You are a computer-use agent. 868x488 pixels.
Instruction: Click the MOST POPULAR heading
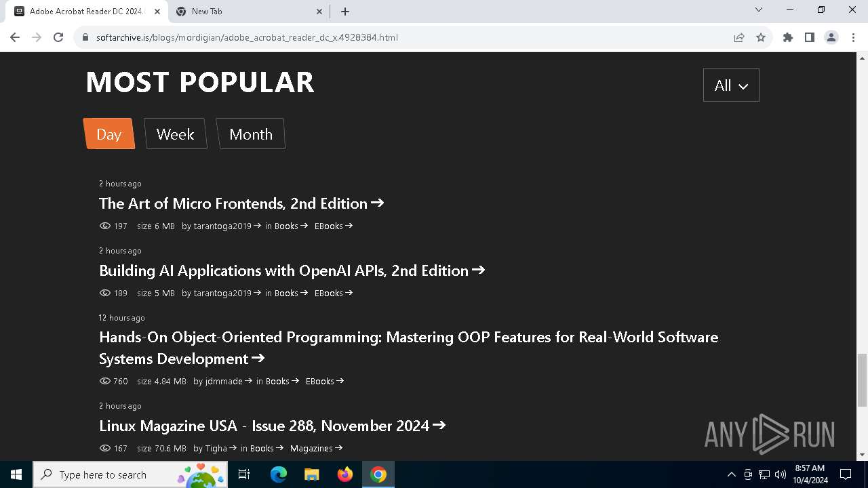click(x=200, y=83)
